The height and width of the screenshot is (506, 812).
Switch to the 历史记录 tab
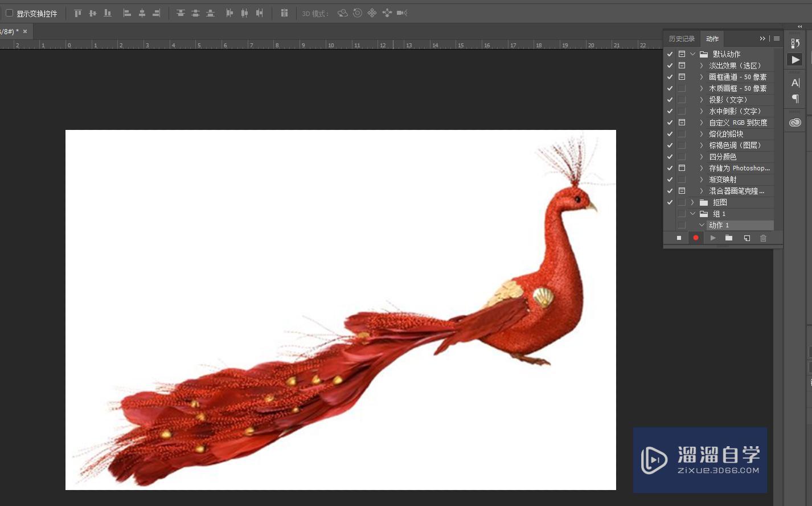tap(682, 39)
